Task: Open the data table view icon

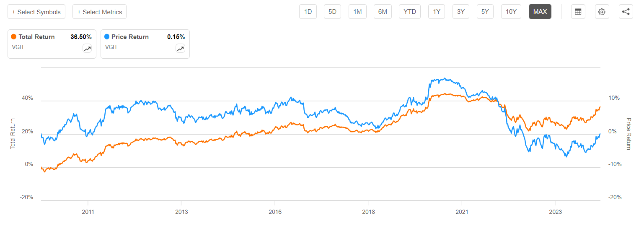Action: click(x=578, y=12)
